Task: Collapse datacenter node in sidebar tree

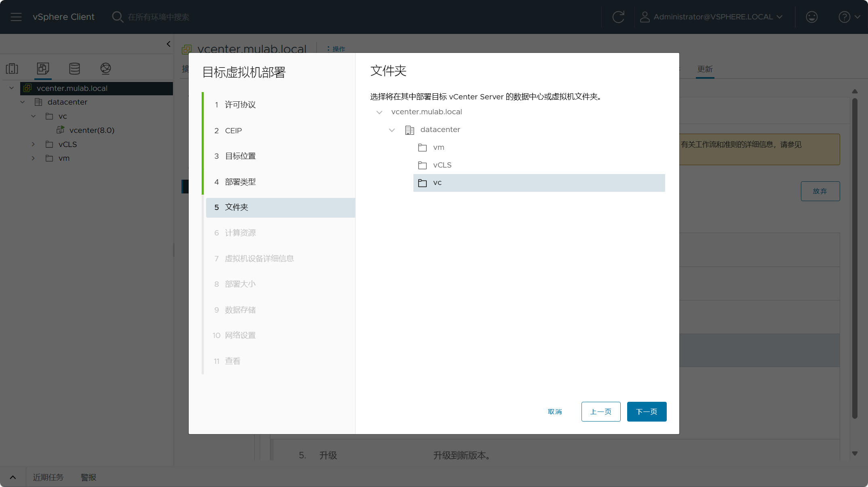Action: tap(23, 102)
